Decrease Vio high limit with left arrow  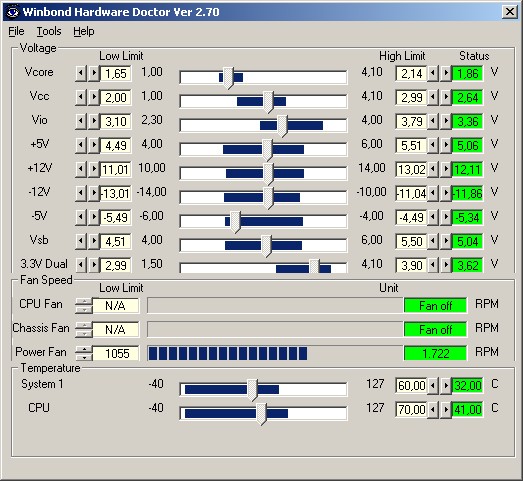[433, 121]
